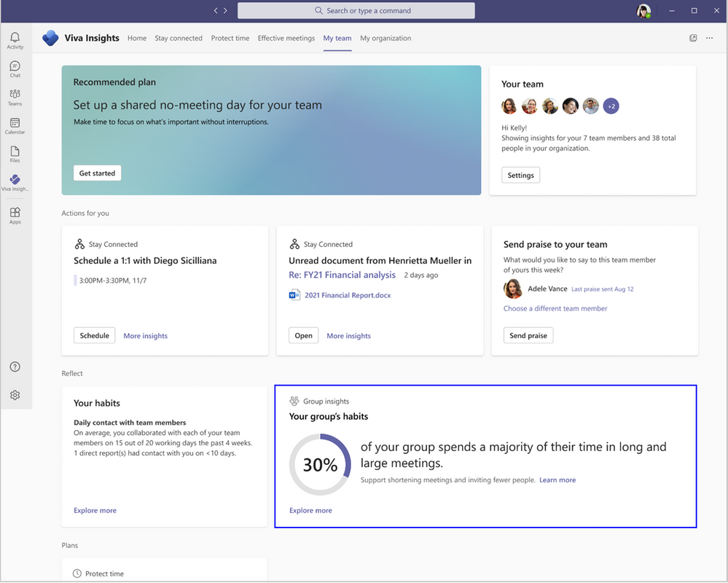Open the sidebar Settings gear
The width and height of the screenshot is (728, 583).
click(15, 395)
